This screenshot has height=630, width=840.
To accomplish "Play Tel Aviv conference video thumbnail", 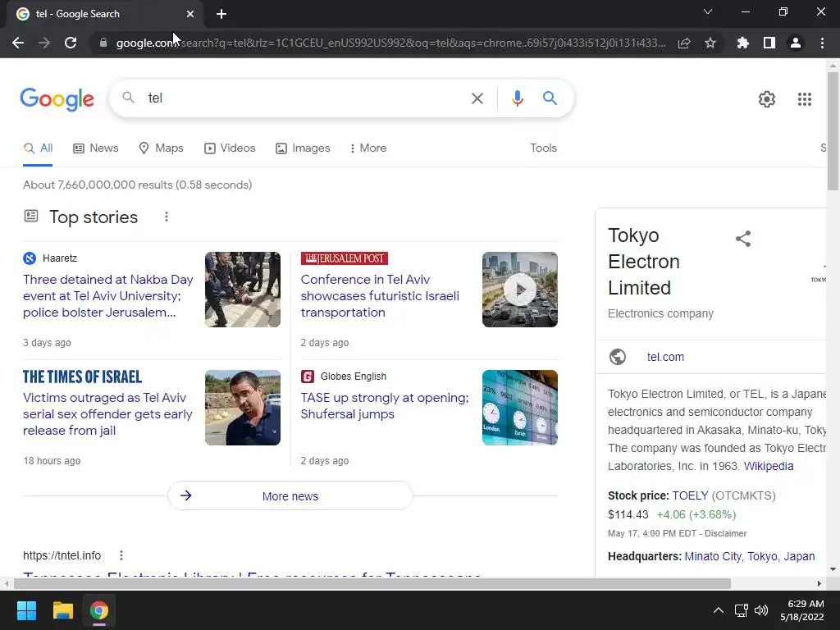I will [519, 290].
